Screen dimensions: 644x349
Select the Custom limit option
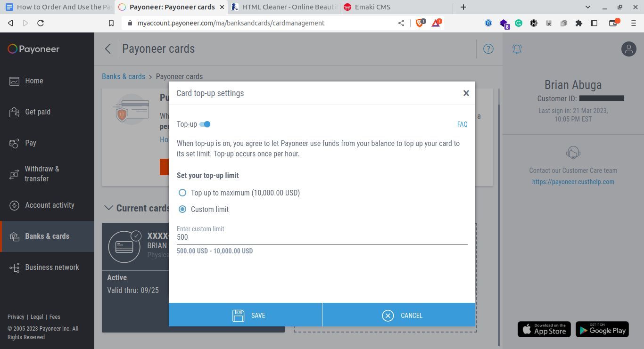point(182,209)
